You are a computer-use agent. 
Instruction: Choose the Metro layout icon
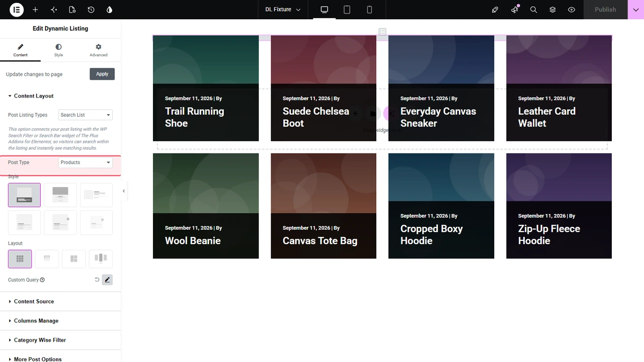point(74,258)
